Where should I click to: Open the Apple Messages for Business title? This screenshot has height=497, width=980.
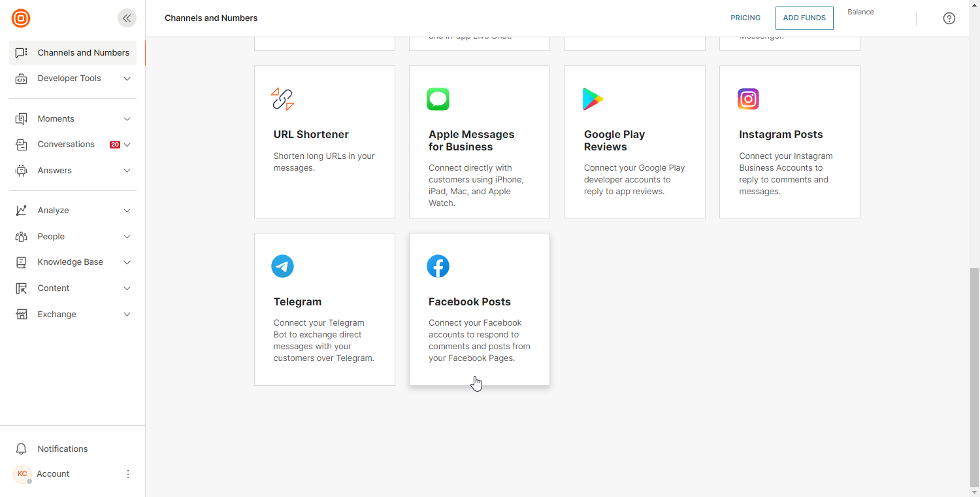tap(472, 141)
